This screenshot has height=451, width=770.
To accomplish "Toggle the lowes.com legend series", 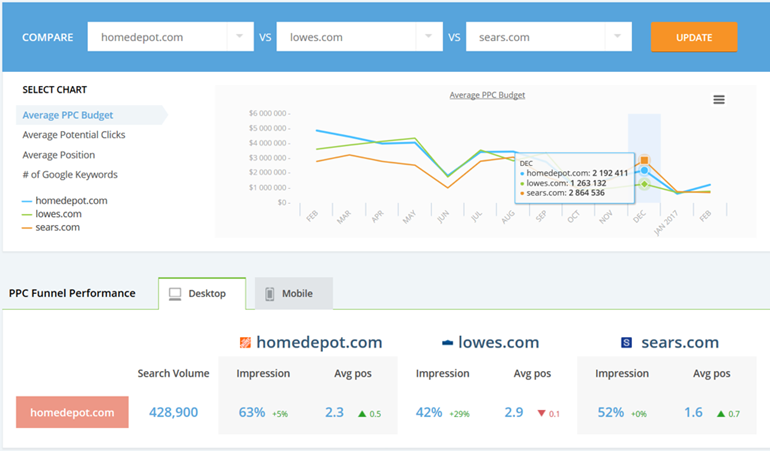I will 52,214.
